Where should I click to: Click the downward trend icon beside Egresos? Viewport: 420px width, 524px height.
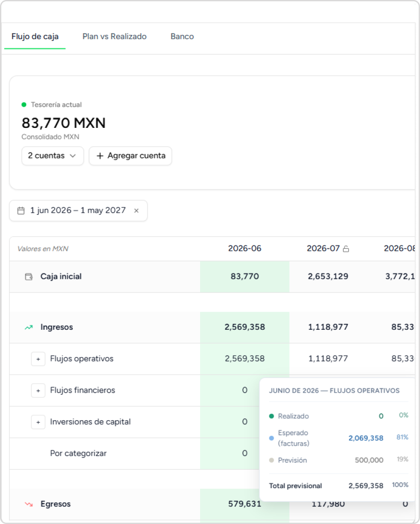point(29,504)
